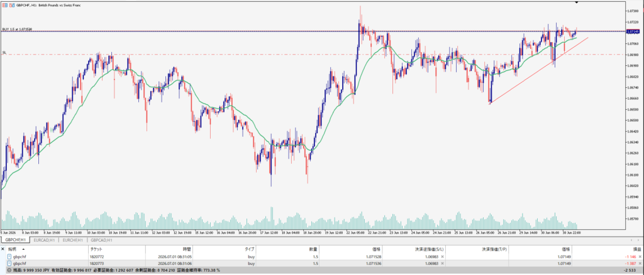Close position with loss -1 146
Viewport: 644px width, 275px height.
640,257
